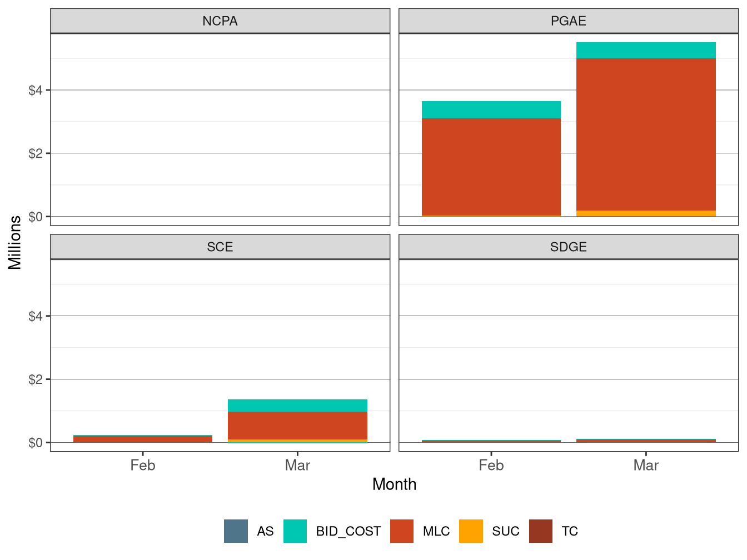Select the PGAE panel header
The height and width of the screenshot is (560, 747).
pyautogui.click(x=569, y=21)
